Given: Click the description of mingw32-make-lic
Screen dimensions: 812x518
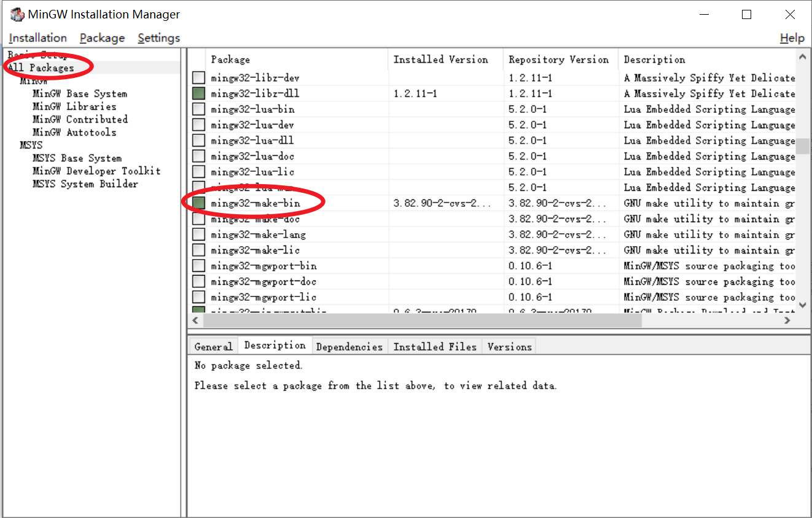Looking at the screenshot, I should click(709, 250).
